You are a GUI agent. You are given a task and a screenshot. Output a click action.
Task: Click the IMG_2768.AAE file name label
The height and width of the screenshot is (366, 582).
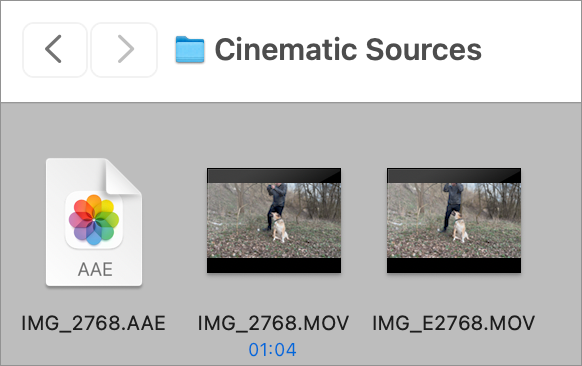[94, 323]
